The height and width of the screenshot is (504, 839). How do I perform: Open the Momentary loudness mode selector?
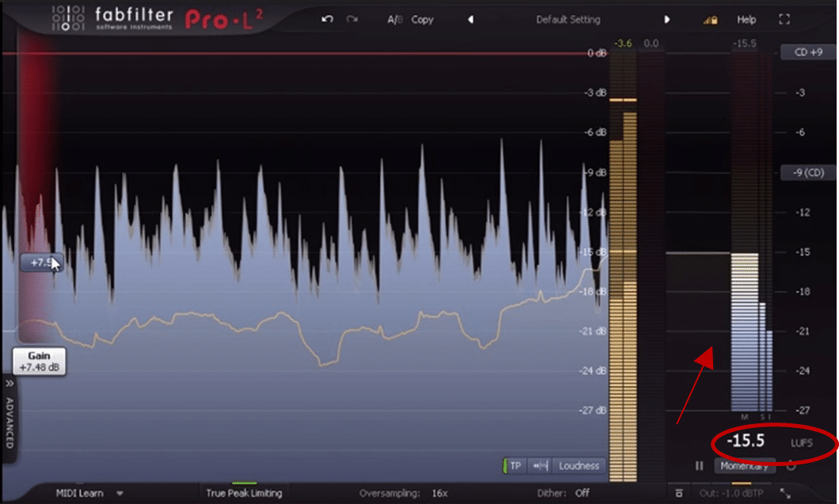click(744, 466)
